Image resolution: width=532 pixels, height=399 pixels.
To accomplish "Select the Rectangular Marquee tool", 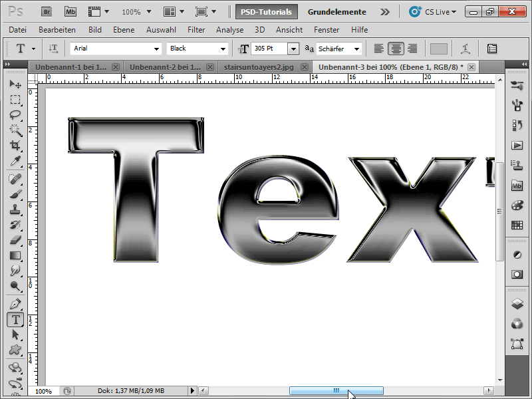I will (15, 99).
